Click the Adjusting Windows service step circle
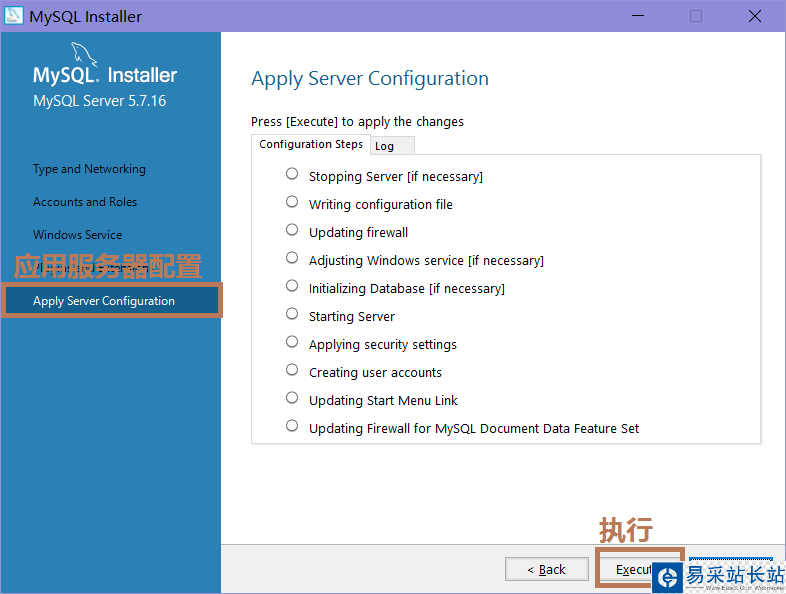 [x=292, y=258]
